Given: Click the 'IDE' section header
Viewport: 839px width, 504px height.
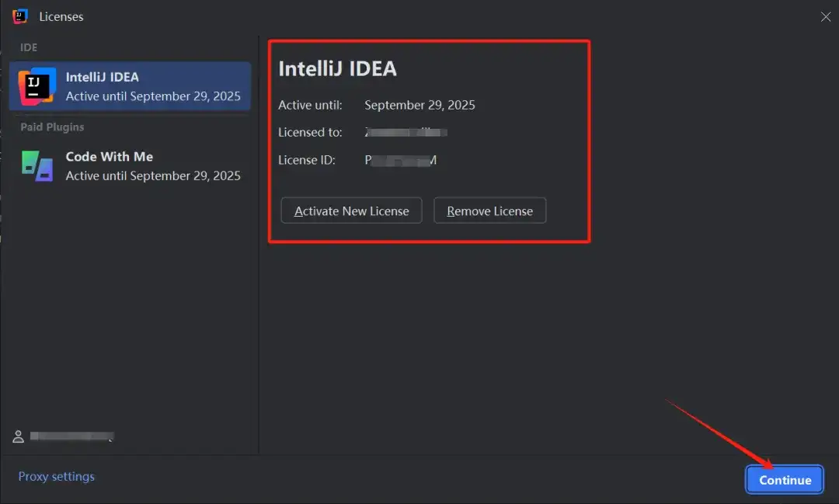Looking at the screenshot, I should 29,47.
